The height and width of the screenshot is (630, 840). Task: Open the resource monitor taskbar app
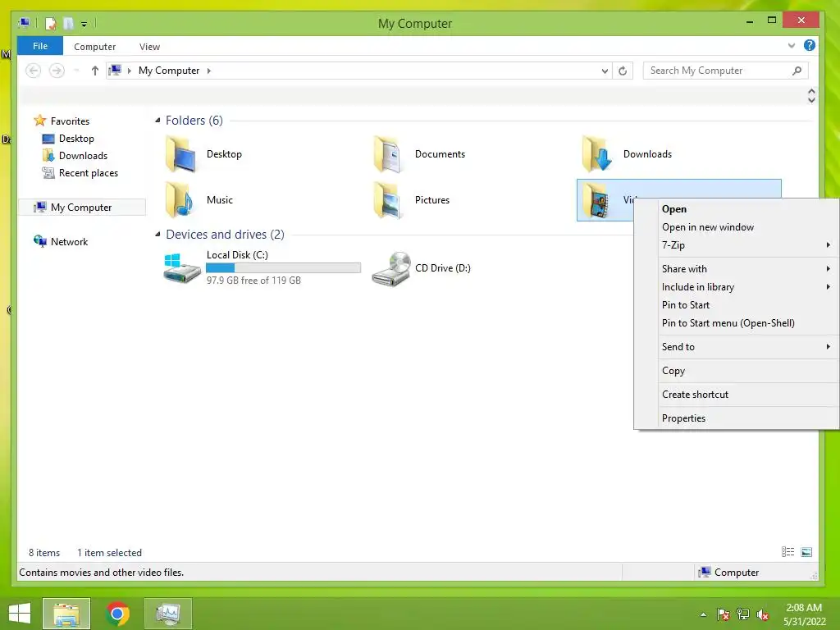point(168,614)
